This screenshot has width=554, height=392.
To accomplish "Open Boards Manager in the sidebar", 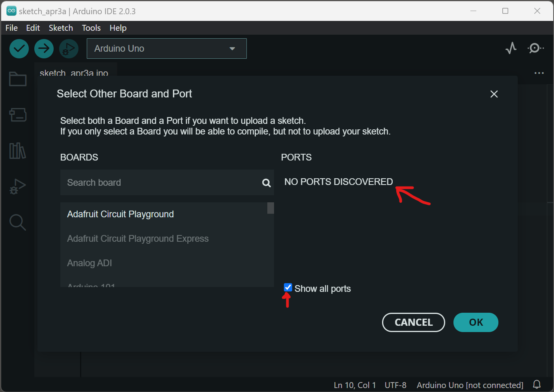I will click(x=18, y=115).
